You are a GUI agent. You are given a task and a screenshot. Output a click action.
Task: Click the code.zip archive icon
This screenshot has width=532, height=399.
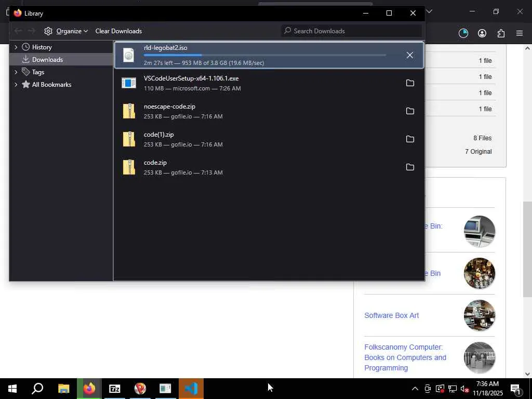point(129,167)
